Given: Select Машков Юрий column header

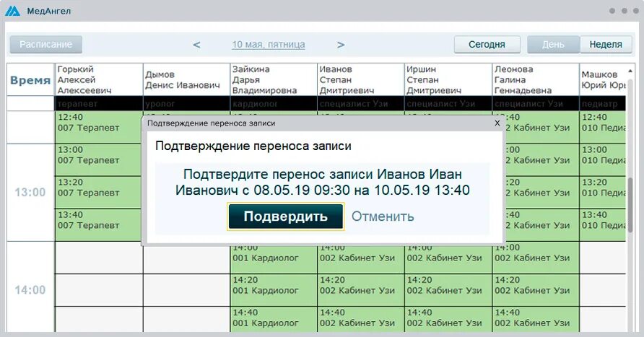Looking at the screenshot, I should point(603,79).
